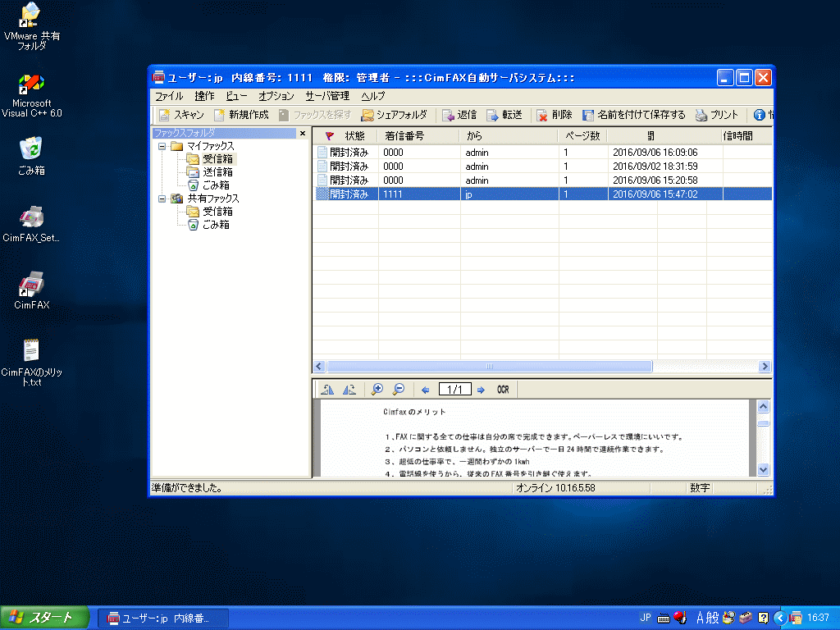840x630 pixels.
Task: Close the ファックスフォルダ panel
Action: click(303, 134)
